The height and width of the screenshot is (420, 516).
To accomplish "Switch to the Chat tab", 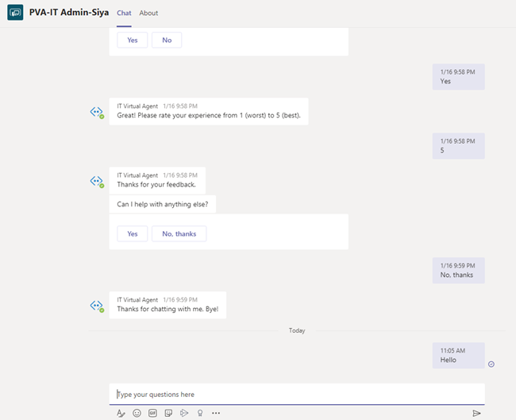I will tap(124, 13).
